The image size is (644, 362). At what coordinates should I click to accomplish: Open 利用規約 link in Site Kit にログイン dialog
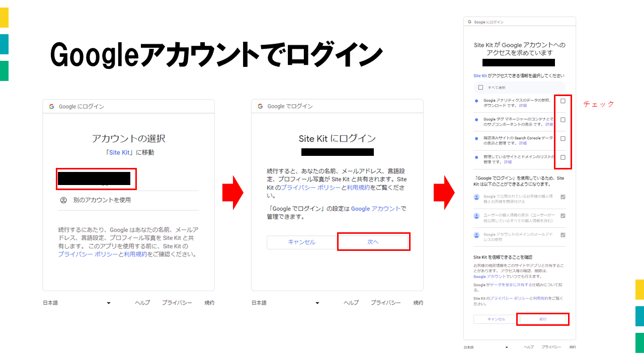(359, 187)
